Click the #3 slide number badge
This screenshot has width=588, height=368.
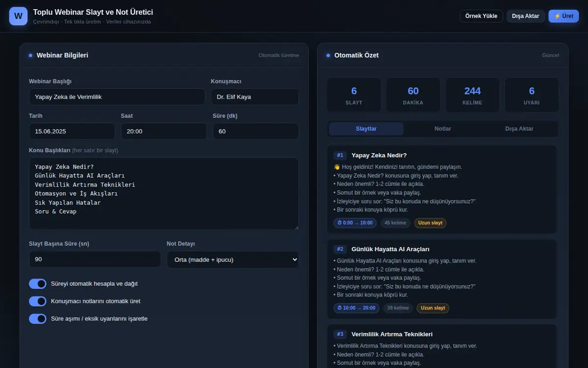340,334
